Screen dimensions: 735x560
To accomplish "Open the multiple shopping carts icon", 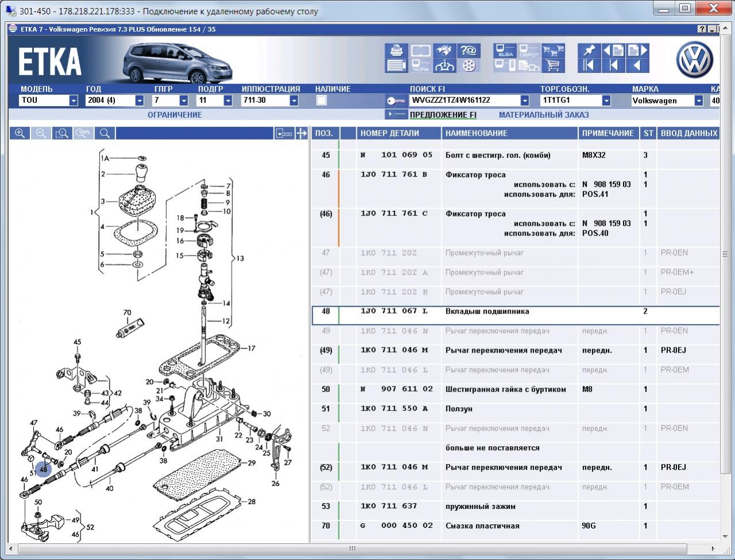I will point(553,51).
